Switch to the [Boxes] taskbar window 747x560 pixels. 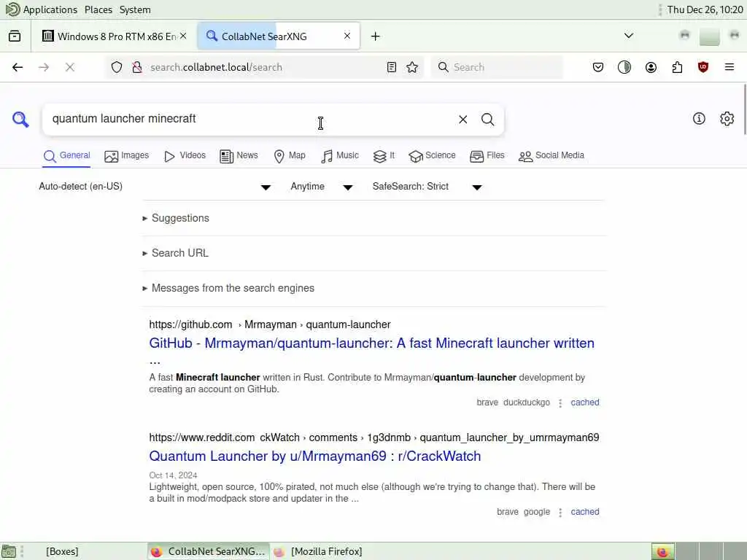tap(62, 551)
